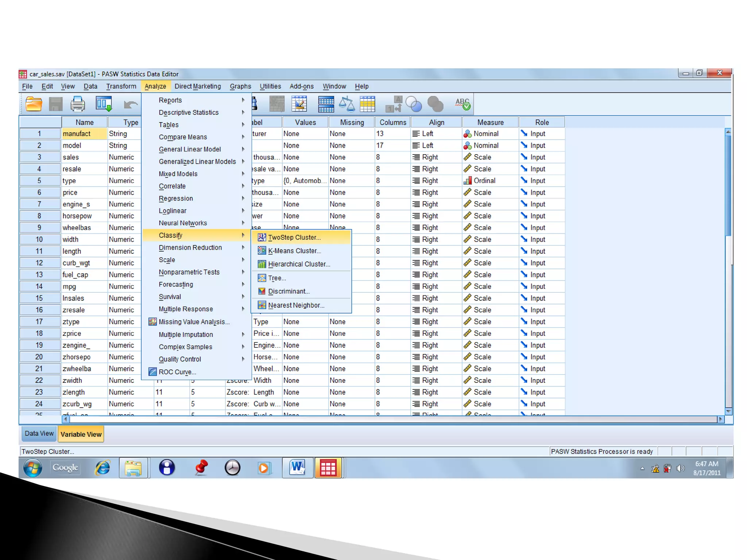Click the vertical scrollbar thumb

point(728,186)
